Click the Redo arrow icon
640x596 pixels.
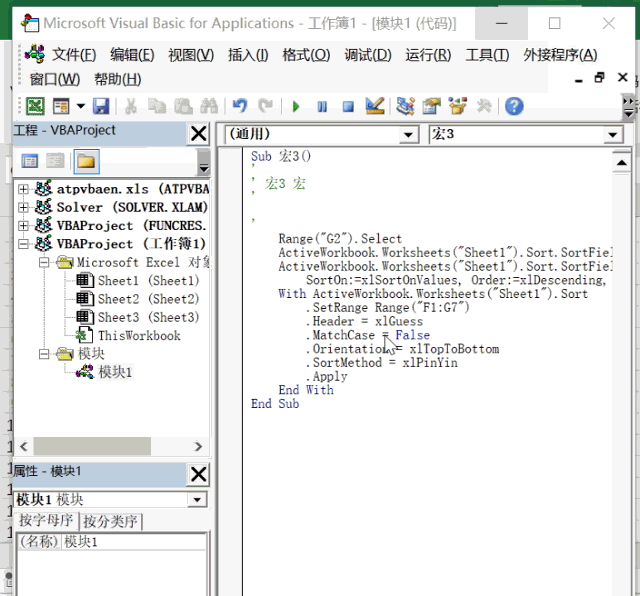pyautogui.click(x=266, y=107)
